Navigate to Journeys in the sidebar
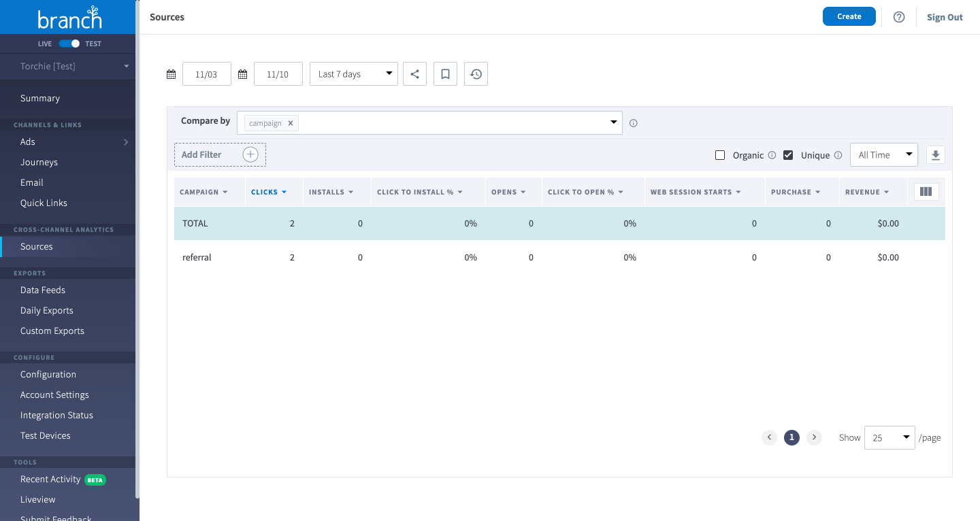980x521 pixels. (x=39, y=162)
